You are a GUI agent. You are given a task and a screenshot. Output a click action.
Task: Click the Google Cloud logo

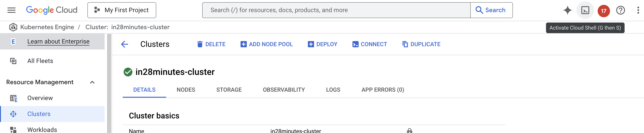tap(52, 10)
